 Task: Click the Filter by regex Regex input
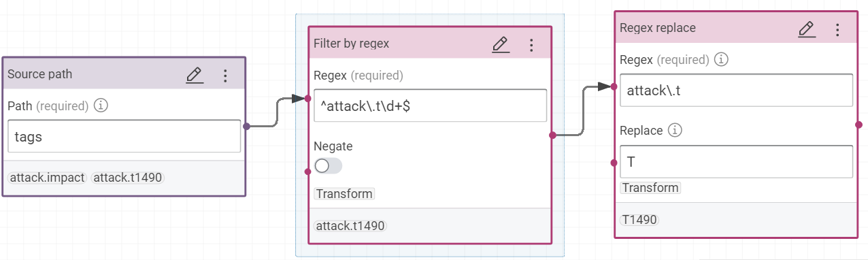tap(430, 105)
